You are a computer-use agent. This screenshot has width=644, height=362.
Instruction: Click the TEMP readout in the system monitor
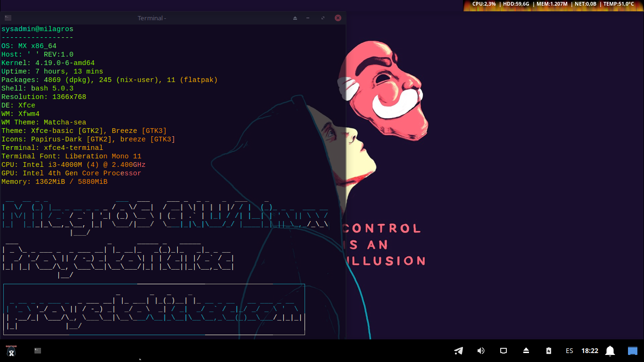coord(618,4)
